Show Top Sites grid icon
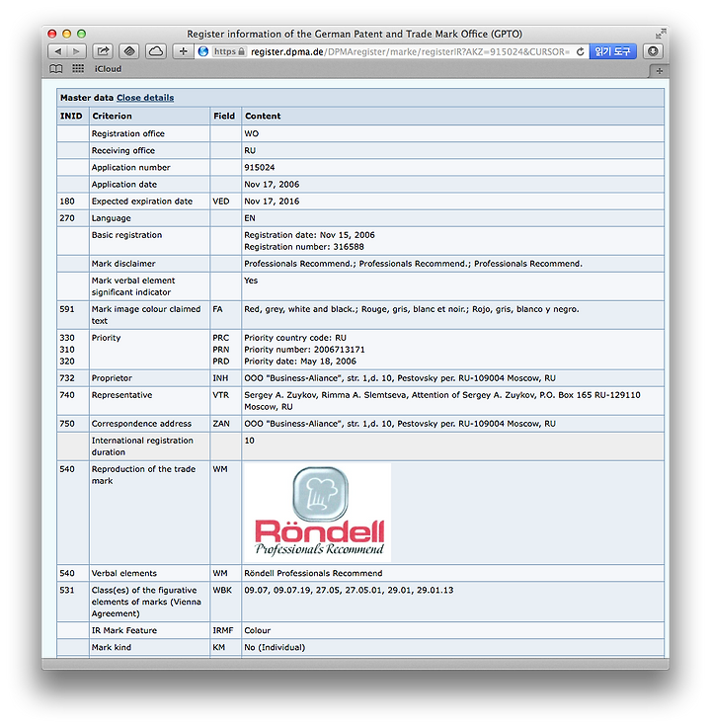Screen dimensions: 711x728 point(78,69)
